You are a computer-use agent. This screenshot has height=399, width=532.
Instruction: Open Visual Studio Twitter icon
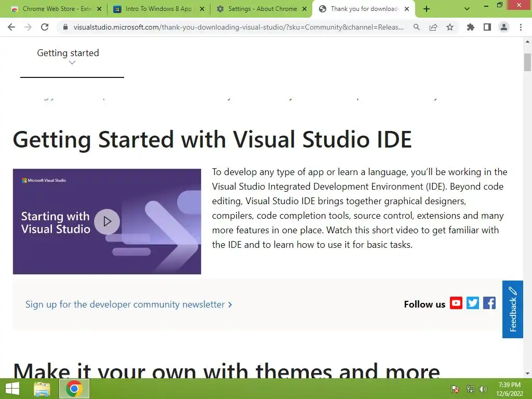click(473, 303)
